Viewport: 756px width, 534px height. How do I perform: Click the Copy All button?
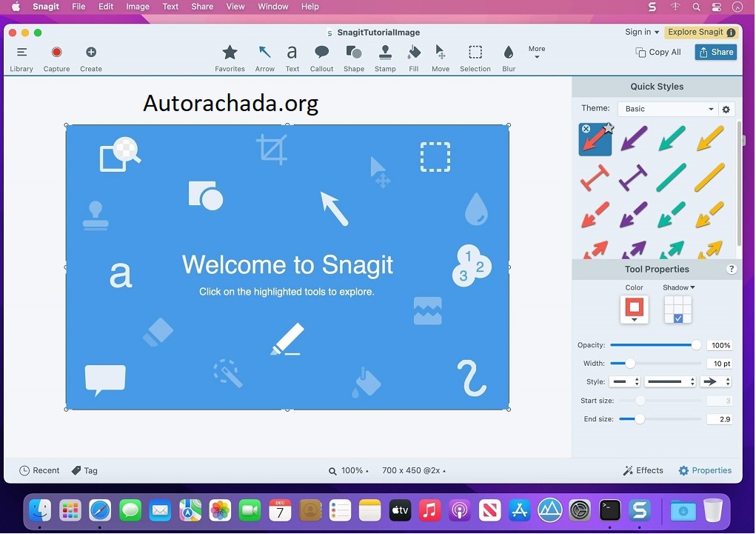[x=658, y=52]
